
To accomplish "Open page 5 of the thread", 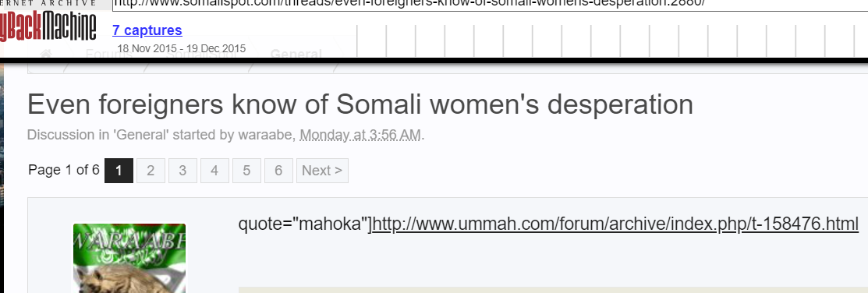I will click(247, 171).
